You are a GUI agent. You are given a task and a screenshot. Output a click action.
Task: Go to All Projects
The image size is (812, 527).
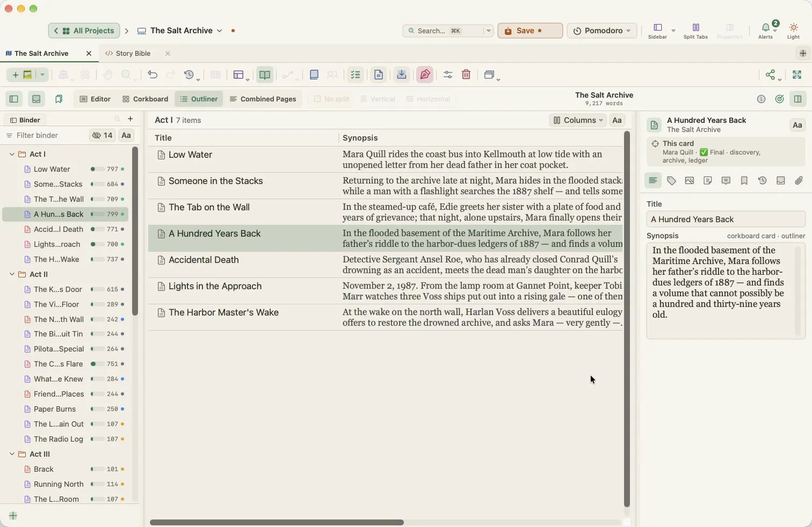click(x=84, y=31)
